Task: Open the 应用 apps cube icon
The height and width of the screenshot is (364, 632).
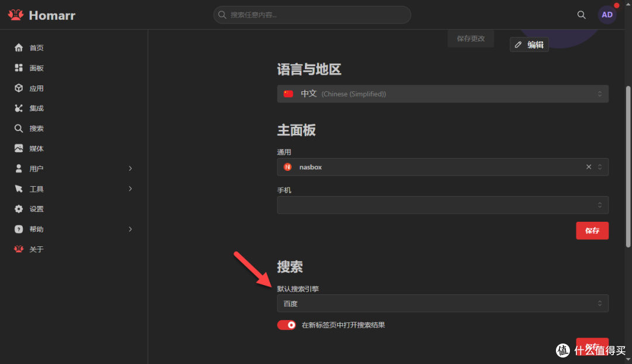Action: coord(19,88)
